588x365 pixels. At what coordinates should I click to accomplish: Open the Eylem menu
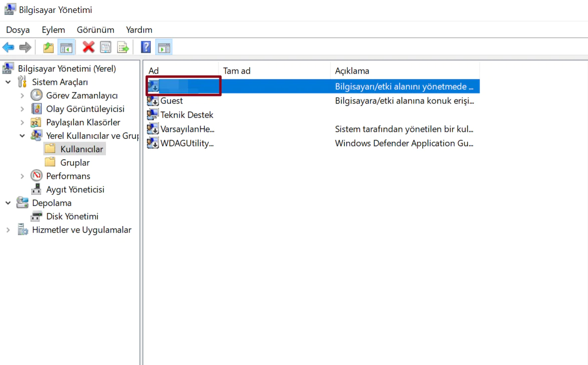[53, 30]
